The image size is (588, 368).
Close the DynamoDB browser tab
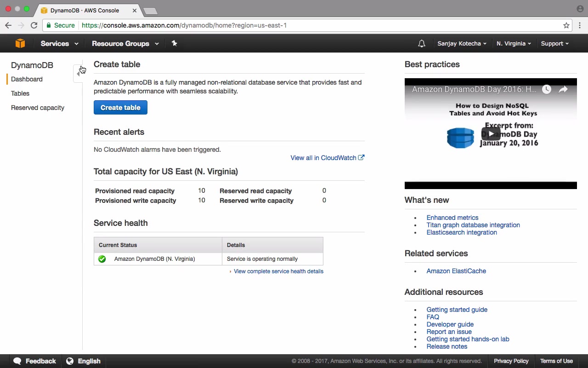135,10
